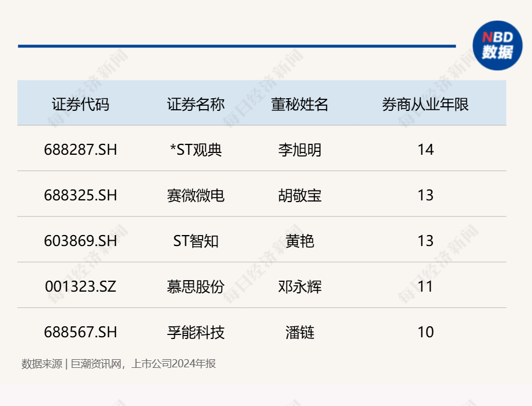This screenshot has height=406, width=532.
Task: Select the name 黄艳
Action: (x=299, y=241)
